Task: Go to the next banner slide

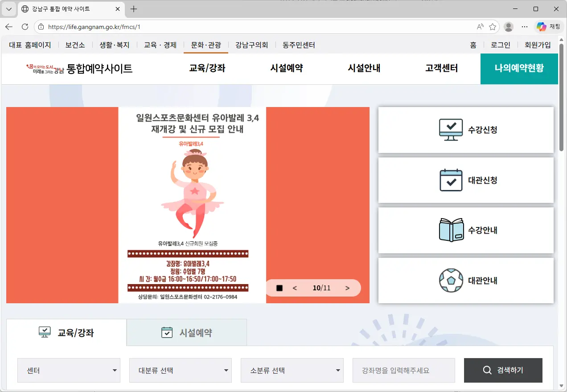Action: tap(347, 288)
